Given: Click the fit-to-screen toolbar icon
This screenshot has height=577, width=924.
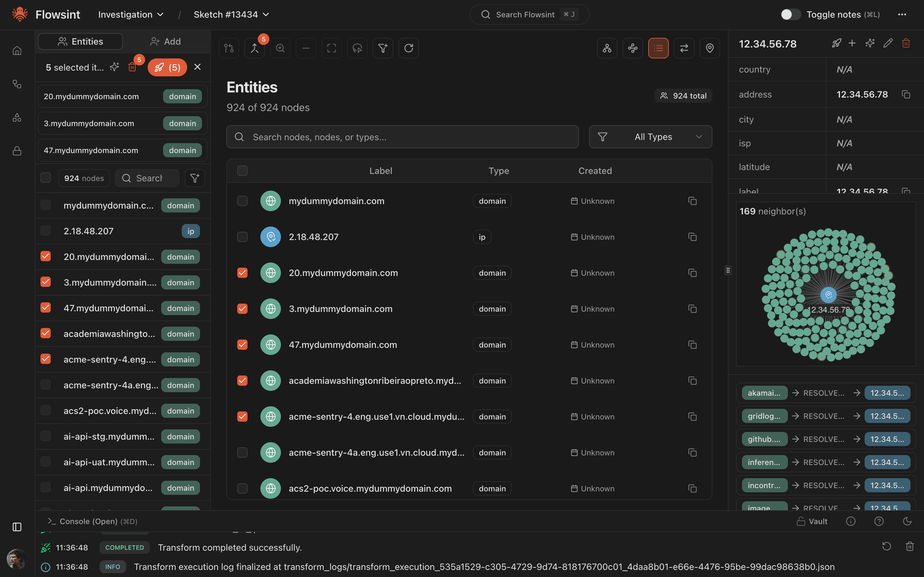Looking at the screenshot, I should point(331,48).
